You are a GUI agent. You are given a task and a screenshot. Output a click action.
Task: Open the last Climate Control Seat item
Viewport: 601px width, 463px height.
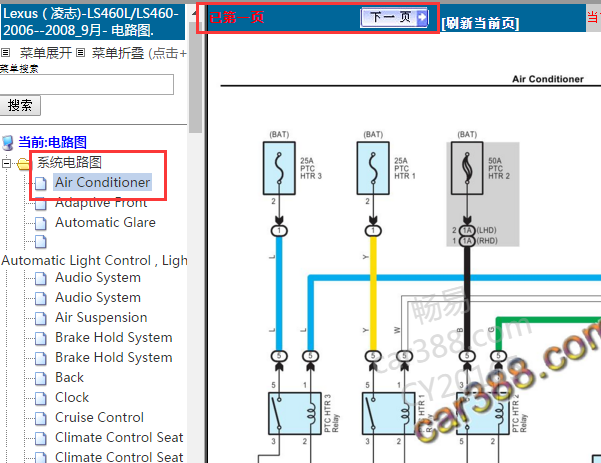[119, 456]
